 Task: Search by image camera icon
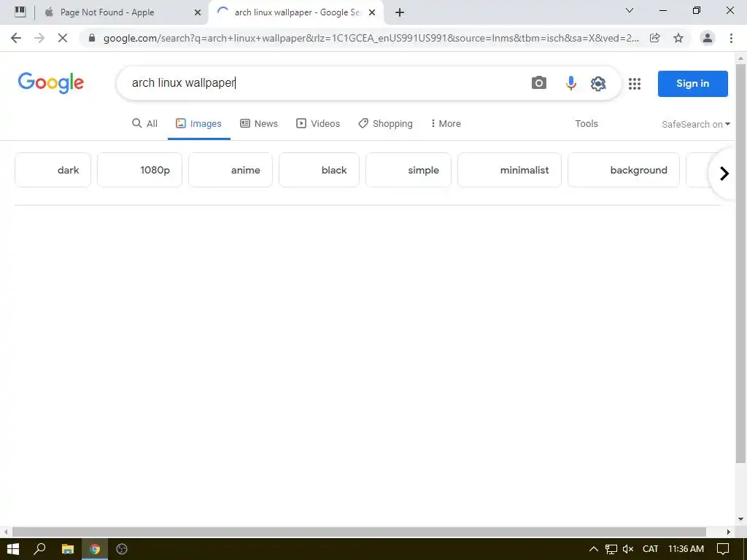coord(539,83)
